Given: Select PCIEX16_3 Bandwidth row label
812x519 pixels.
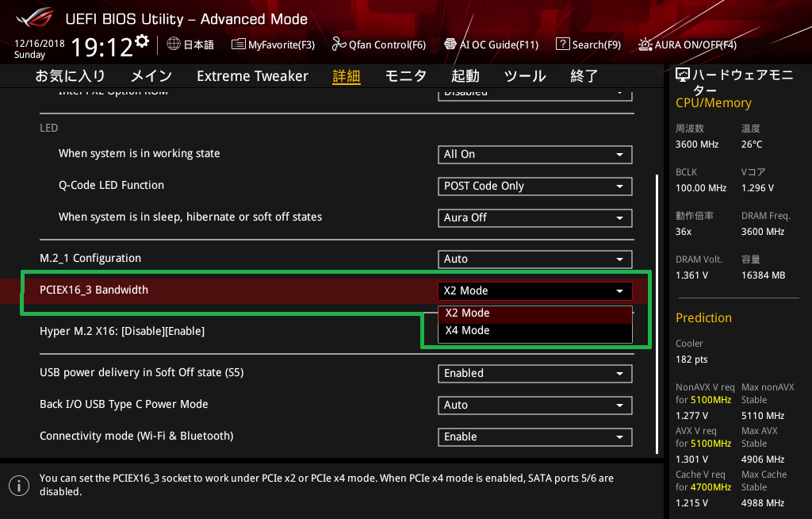Looking at the screenshot, I should [x=94, y=290].
